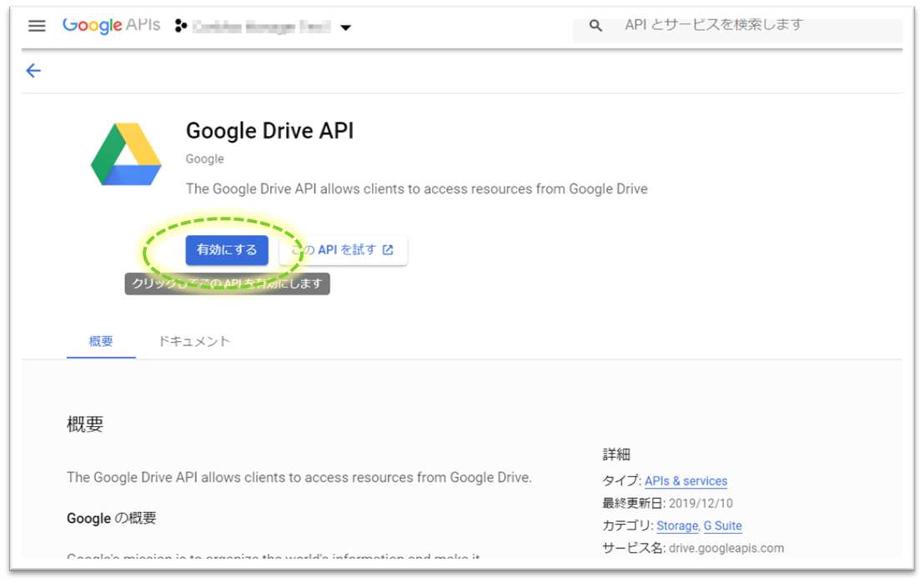The height and width of the screenshot is (583, 924).
Task: Switch to the ドキュメント tab
Action: click(194, 341)
